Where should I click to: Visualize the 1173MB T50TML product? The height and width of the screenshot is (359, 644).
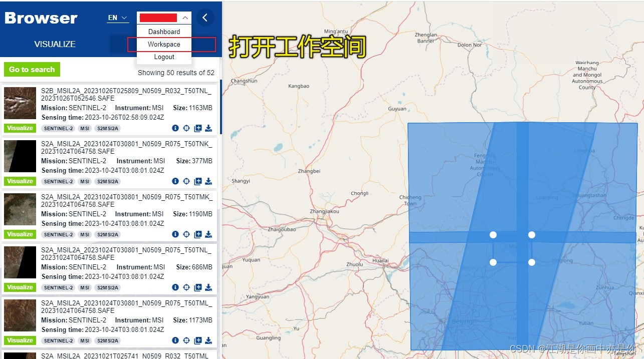tap(20, 340)
